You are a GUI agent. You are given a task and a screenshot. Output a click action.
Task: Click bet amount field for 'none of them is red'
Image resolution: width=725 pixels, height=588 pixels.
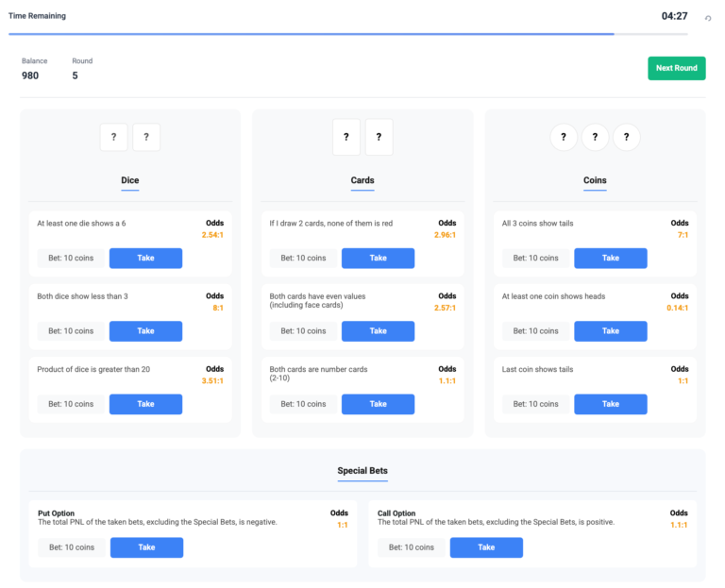(x=303, y=258)
